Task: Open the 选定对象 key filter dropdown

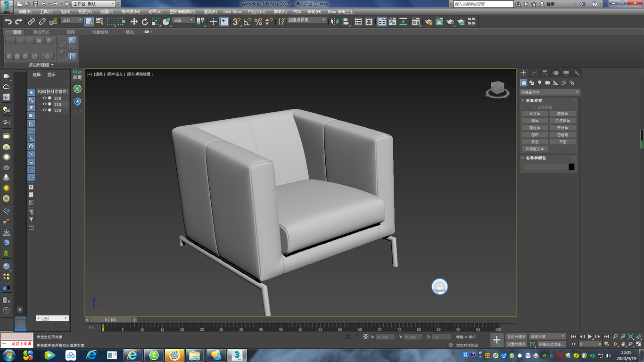Action: point(547,337)
